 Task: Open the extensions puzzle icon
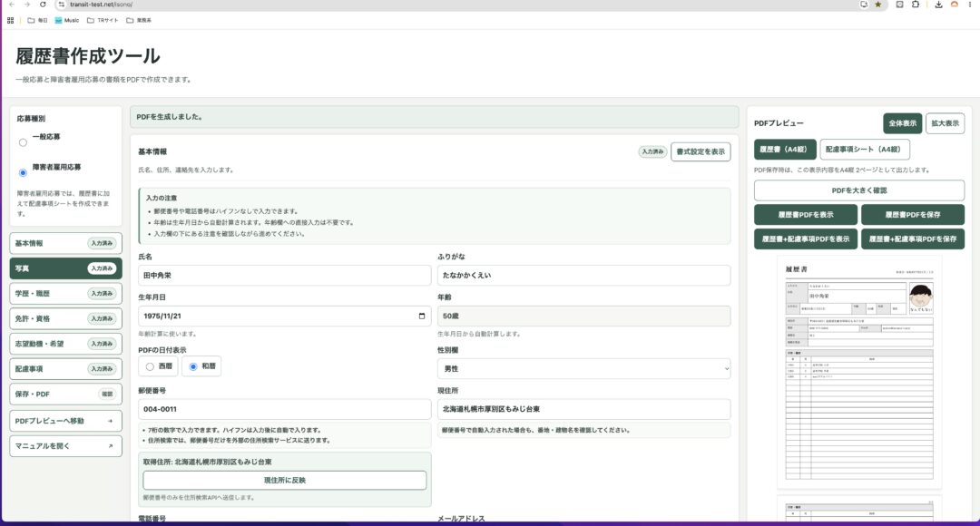click(x=916, y=5)
